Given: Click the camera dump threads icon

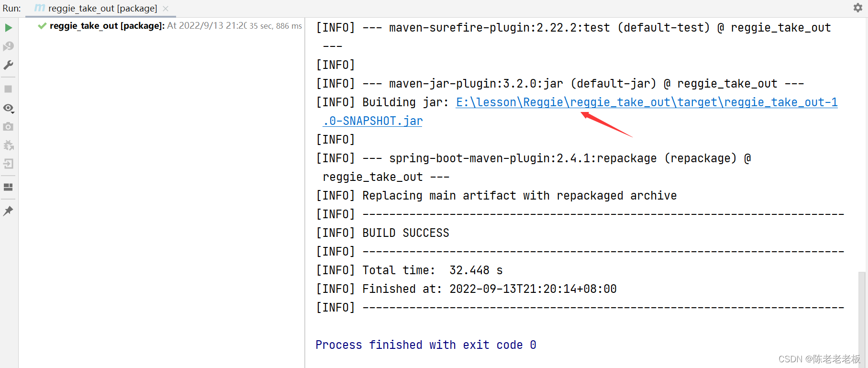Looking at the screenshot, I should coord(8,127).
